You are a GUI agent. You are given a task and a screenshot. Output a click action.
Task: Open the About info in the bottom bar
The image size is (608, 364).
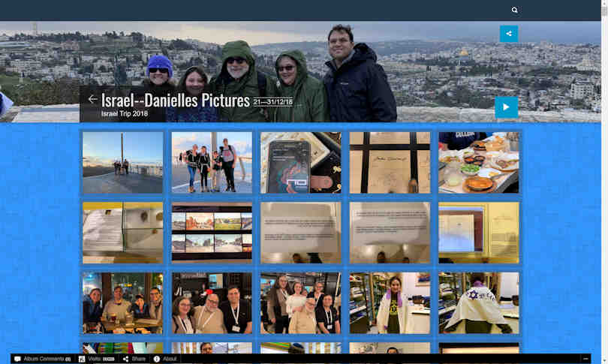tap(165, 359)
